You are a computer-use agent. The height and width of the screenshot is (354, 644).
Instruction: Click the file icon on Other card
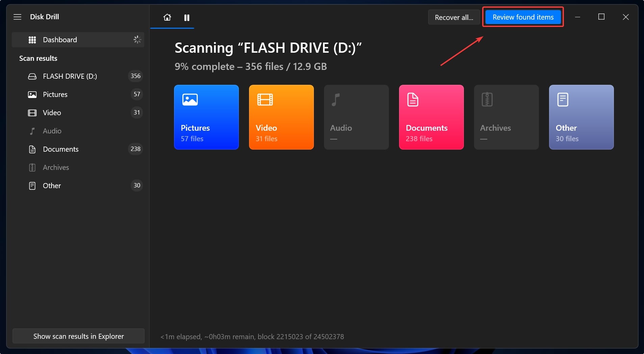(563, 100)
